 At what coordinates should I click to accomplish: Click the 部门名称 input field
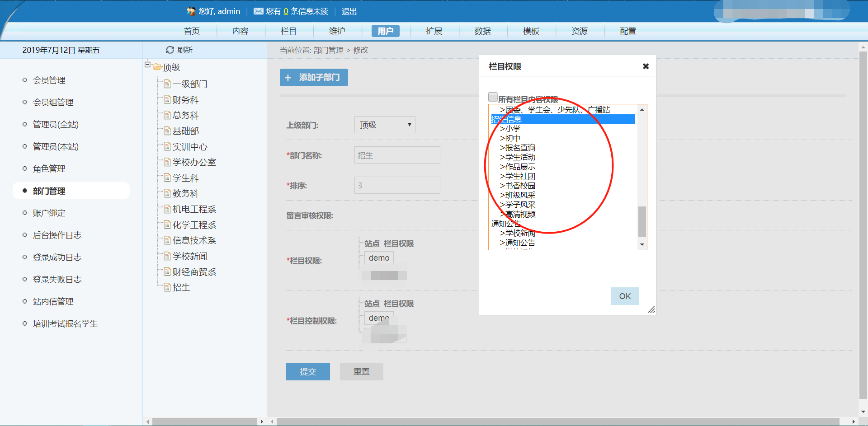[x=397, y=155]
